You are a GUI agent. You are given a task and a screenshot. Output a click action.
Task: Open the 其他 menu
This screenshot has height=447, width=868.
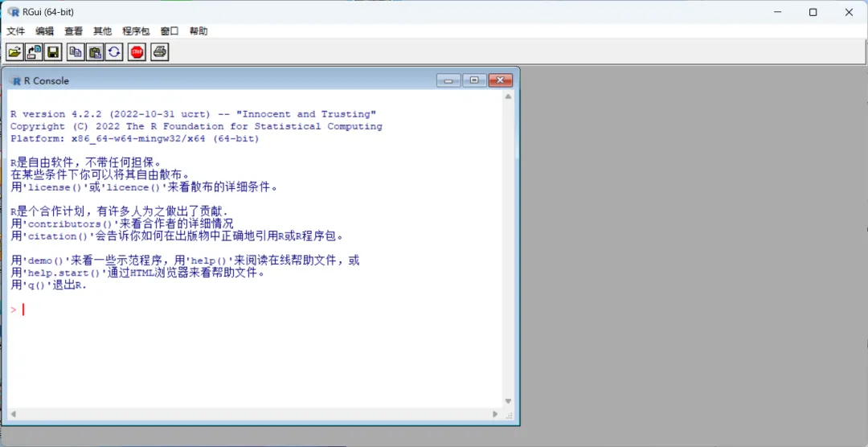click(x=102, y=31)
